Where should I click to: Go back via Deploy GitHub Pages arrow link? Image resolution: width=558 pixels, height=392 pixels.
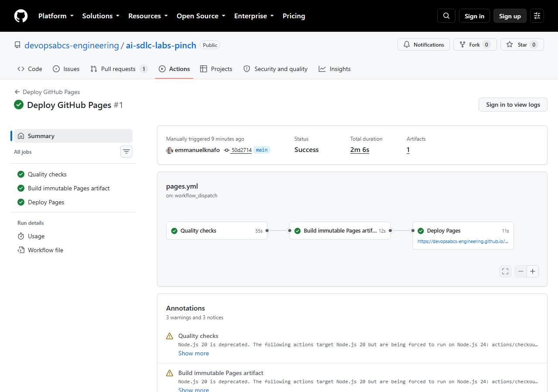click(47, 92)
